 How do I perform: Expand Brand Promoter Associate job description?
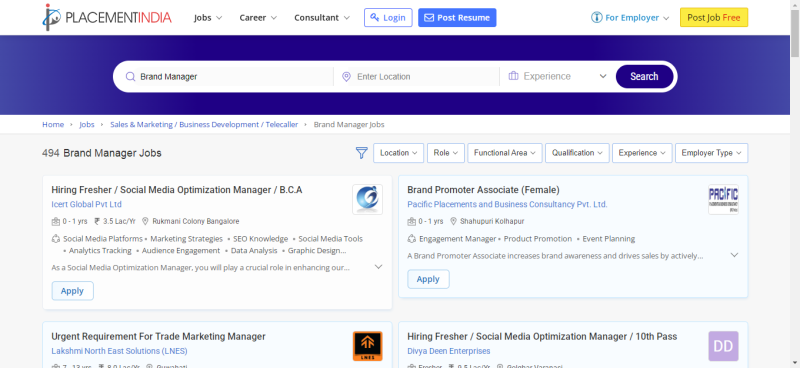pos(734,255)
